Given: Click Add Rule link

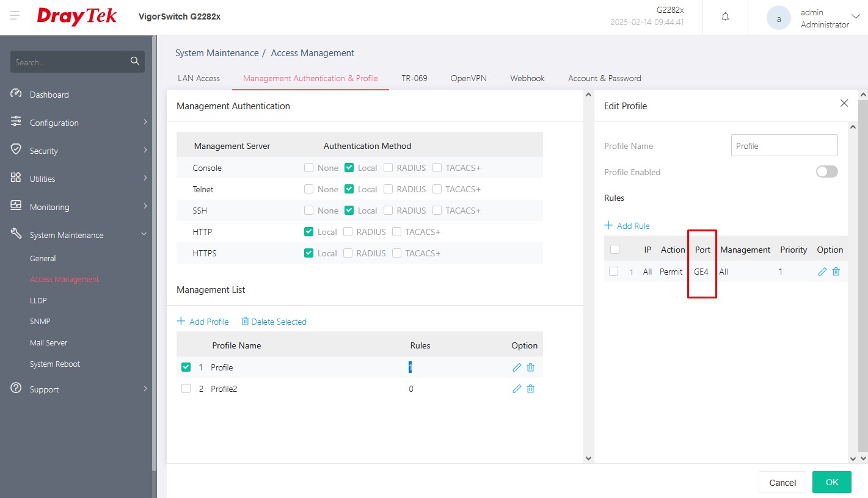Looking at the screenshot, I should pos(627,226).
